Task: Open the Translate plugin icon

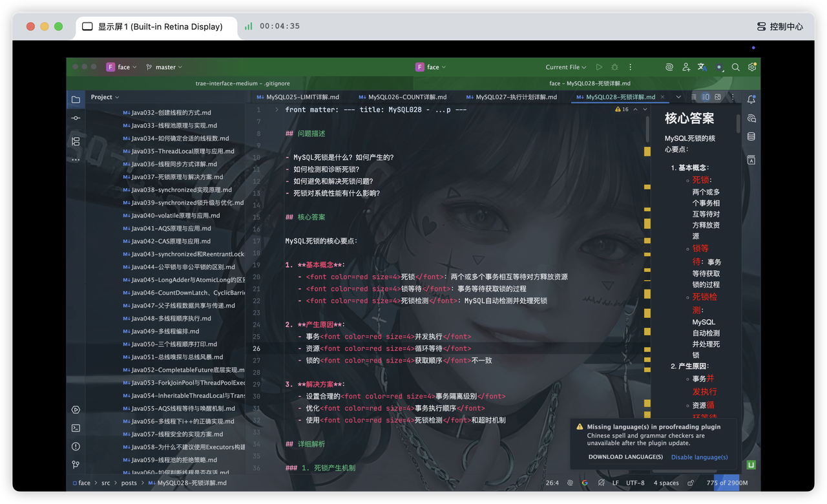Action: [x=702, y=67]
